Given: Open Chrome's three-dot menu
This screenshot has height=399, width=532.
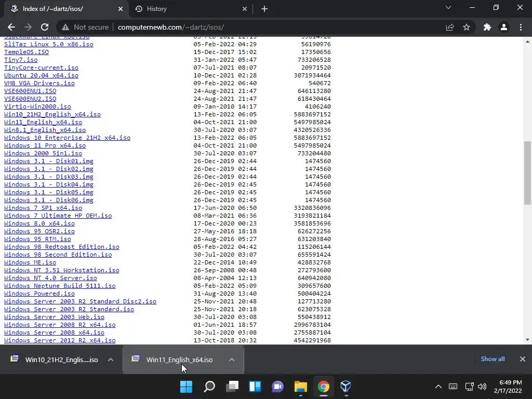Looking at the screenshot, I should 521,27.
